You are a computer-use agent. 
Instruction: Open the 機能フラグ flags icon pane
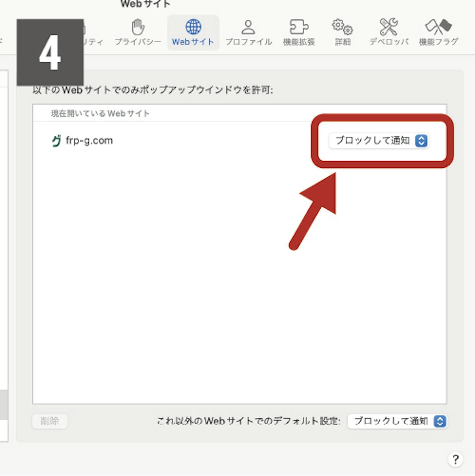click(x=438, y=32)
